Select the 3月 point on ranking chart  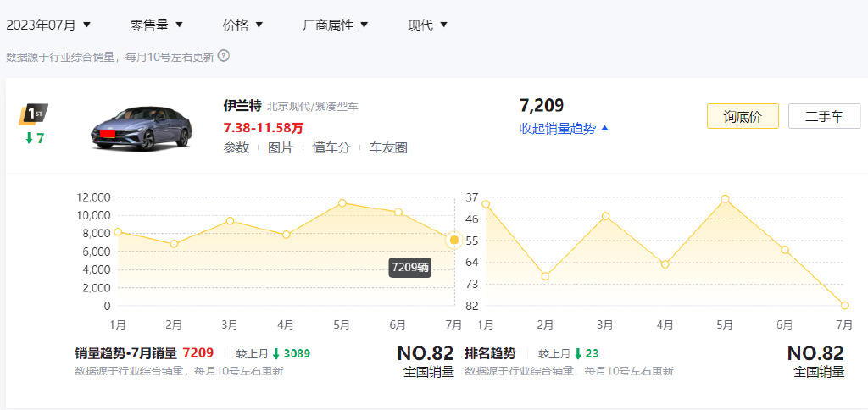605,216
